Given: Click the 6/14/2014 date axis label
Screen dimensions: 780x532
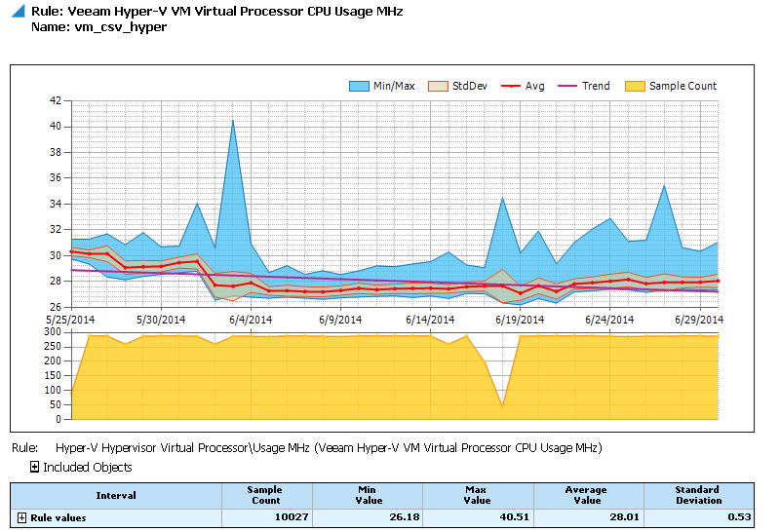Looking at the screenshot, I should 430,320.
